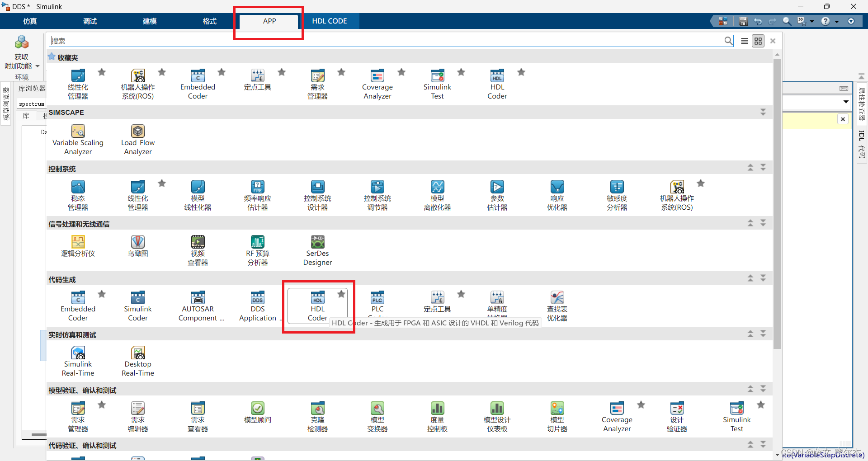Open 频率响应估计器 app
Image resolution: width=868 pixels, height=461 pixels.
(x=258, y=196)
